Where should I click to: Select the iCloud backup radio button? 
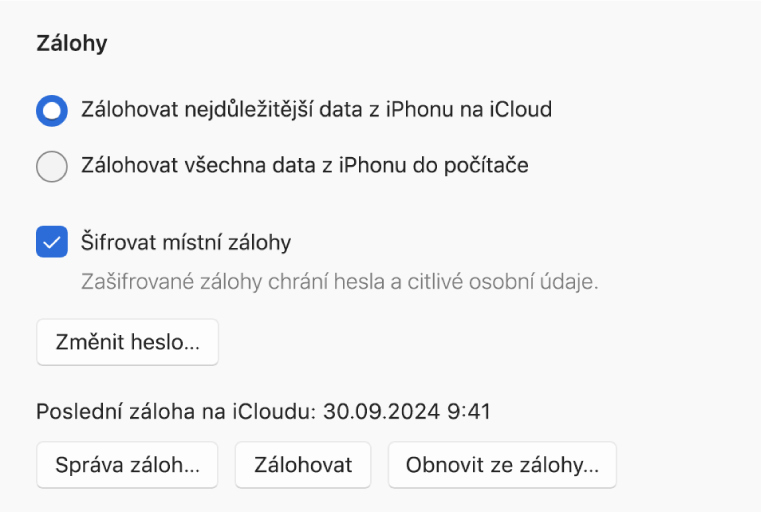coord(51,110)
